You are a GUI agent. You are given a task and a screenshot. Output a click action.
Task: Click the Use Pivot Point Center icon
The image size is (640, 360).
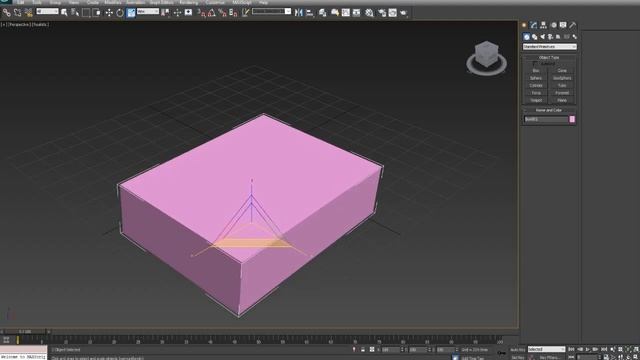point(165,13)
